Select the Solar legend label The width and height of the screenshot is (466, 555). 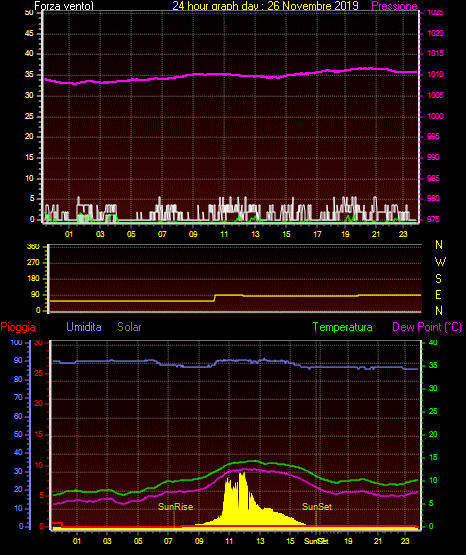pos(130,327)
